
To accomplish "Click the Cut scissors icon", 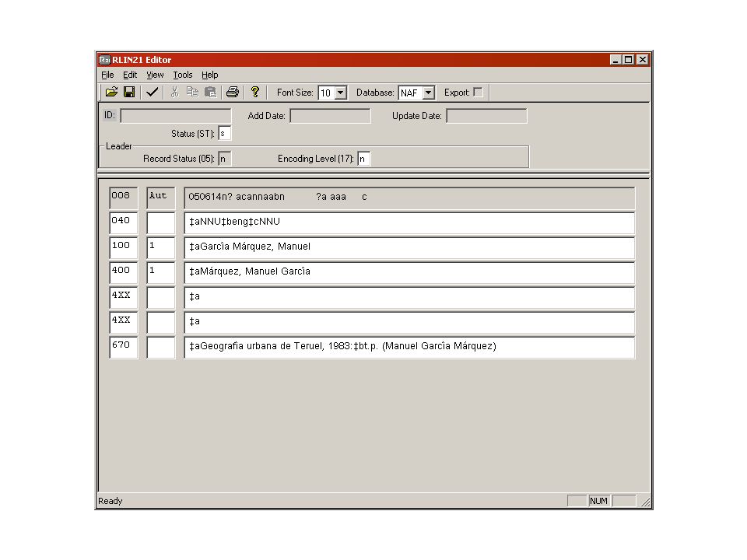I will (175, 92).
